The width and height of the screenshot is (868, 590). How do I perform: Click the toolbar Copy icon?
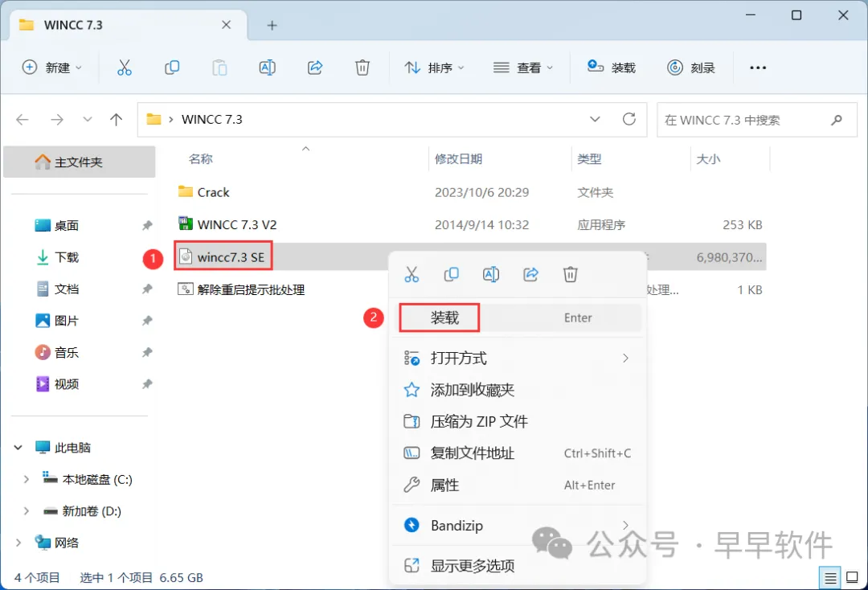172,68
